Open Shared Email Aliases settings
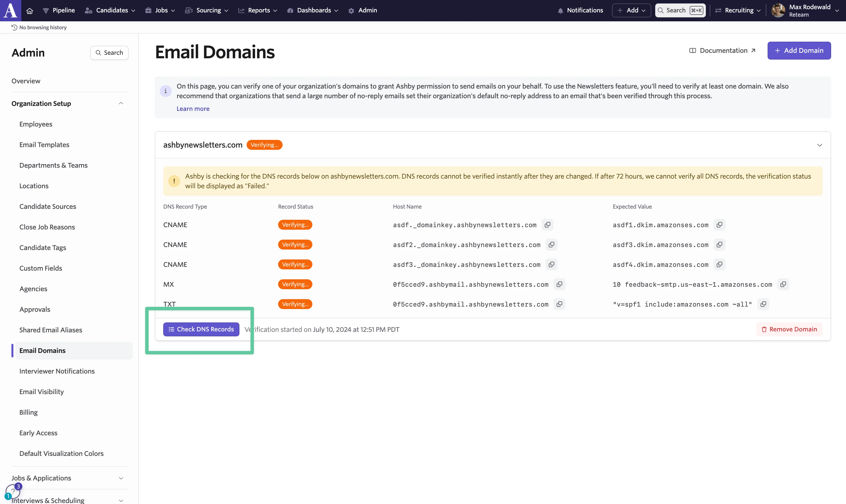 click(51, 330)
